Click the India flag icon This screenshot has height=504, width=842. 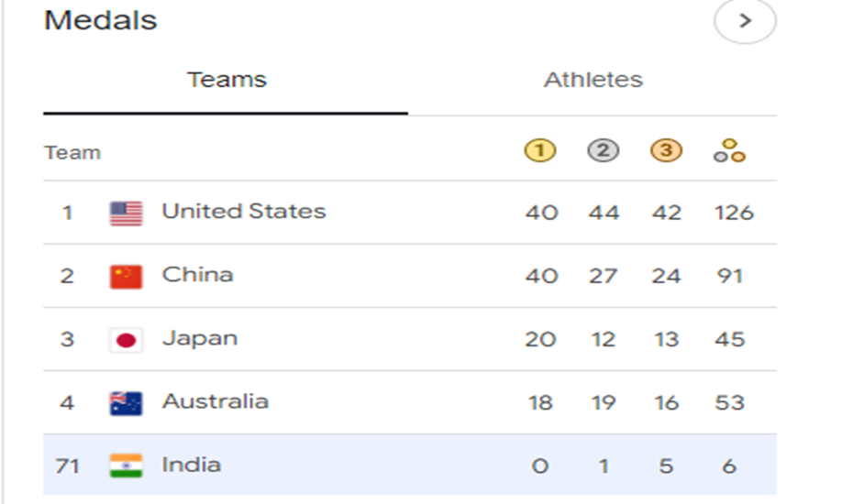click(x=126, y=466)
